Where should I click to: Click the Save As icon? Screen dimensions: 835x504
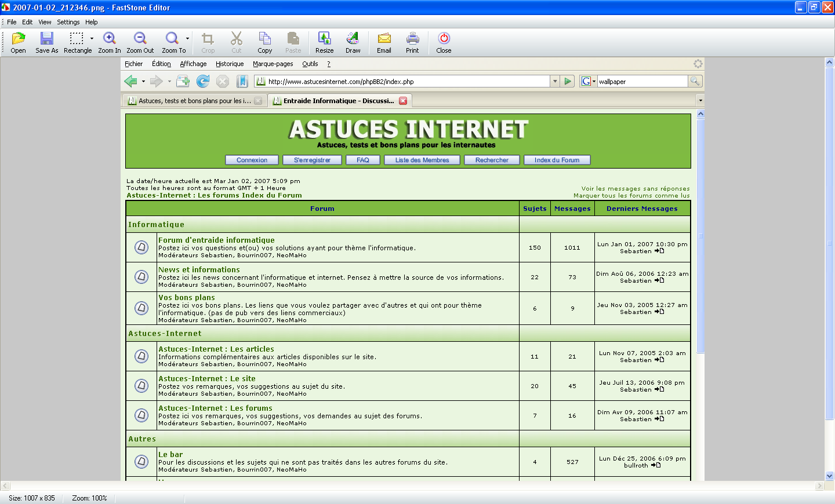coord(46,41)
